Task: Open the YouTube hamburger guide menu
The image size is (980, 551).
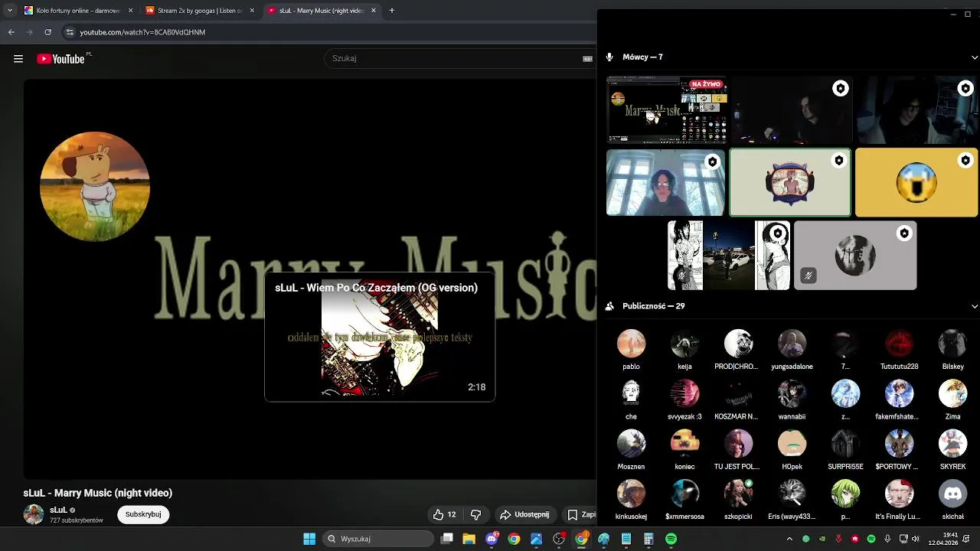Action: [18, 59]
